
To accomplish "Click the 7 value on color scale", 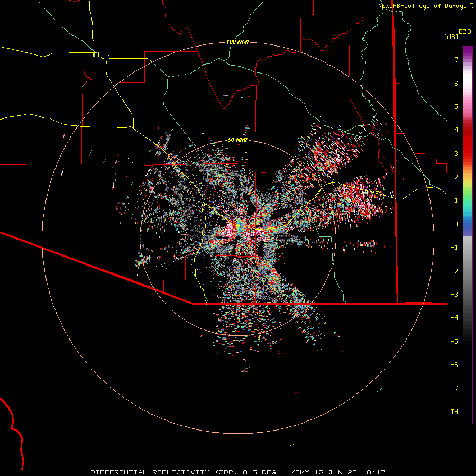I will pyautogui.click(x=456, y=59).
